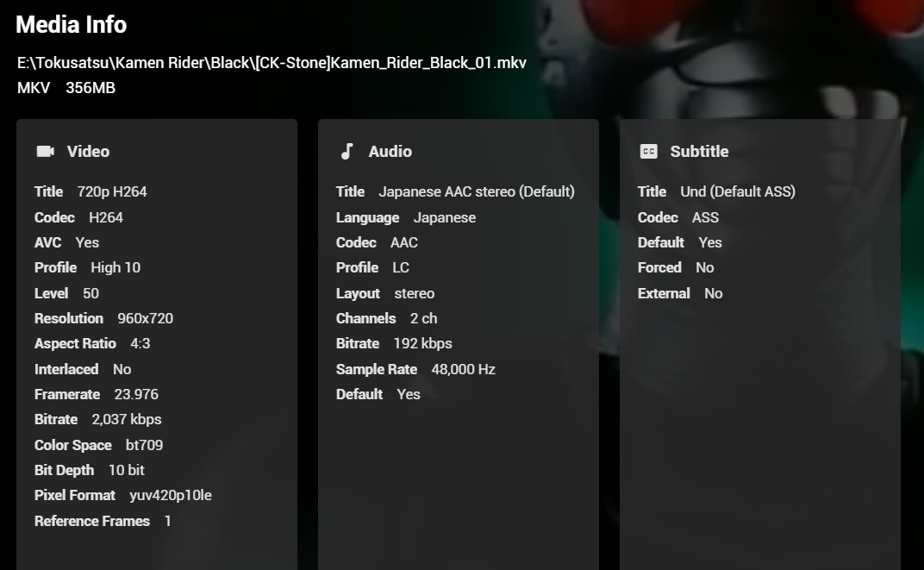The image size is (924, 570).
Task: Click the audio Default Yes value
Action: (x=409, y=394)
